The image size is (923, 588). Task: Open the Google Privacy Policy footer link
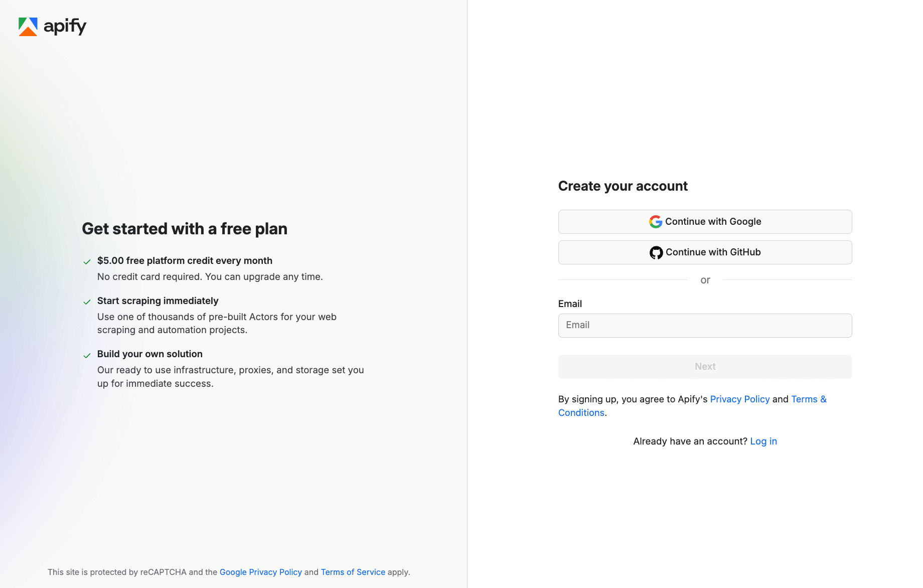(260, 572)
